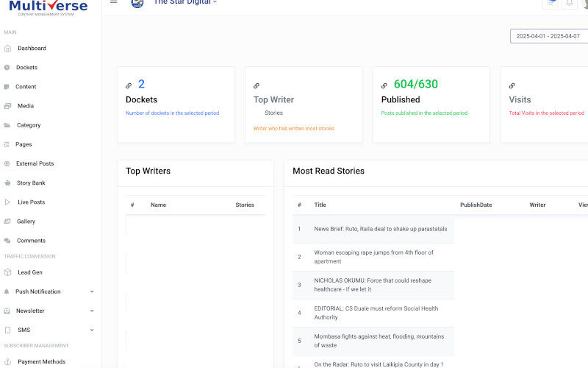Click the Live Posts play icon

pyautogui.click(x=7, y=202)
